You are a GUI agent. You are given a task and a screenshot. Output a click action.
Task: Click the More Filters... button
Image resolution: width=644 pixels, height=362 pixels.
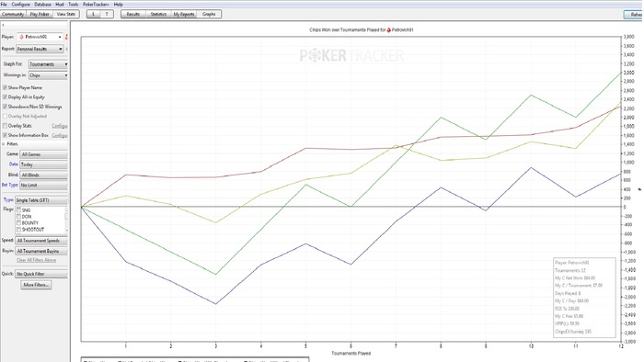36,285
